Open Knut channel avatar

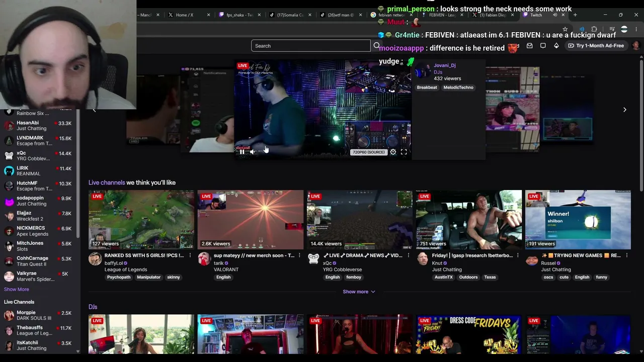pos(422,259)
